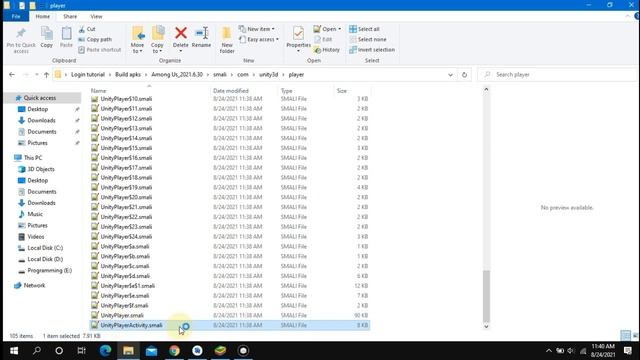Click Pin to Quick access icon
The height and width of the screenshot is (360, 640).
pos(21,40)
